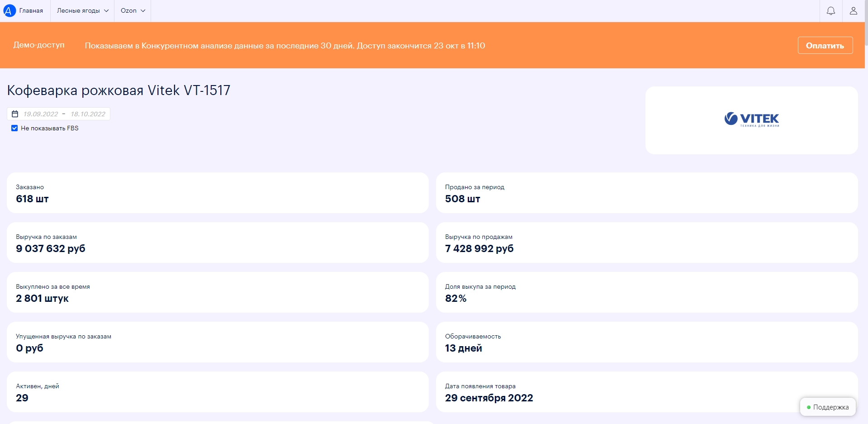Click the value 7 428 992 руб
The image size is (868, 424).
[479, 249]
